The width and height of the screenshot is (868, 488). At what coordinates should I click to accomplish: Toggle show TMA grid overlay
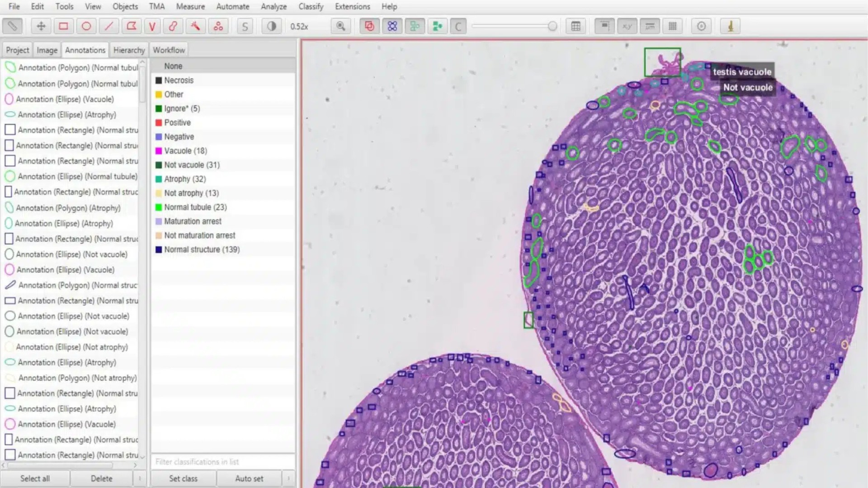pyautogui.click(x=392, y=26)
